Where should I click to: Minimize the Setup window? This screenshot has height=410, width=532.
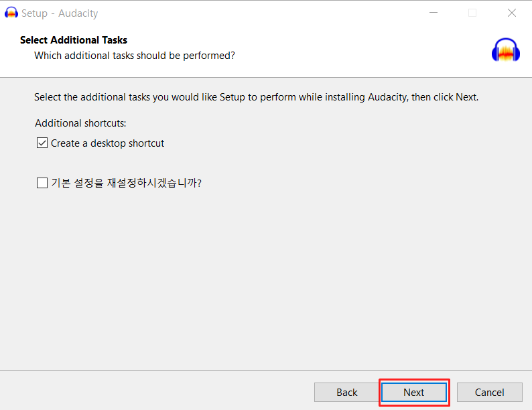click(x=434, y=13)
